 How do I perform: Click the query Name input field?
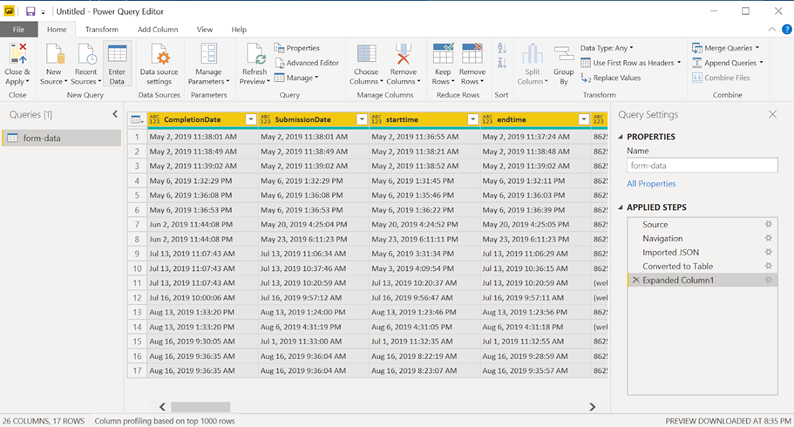702,166
